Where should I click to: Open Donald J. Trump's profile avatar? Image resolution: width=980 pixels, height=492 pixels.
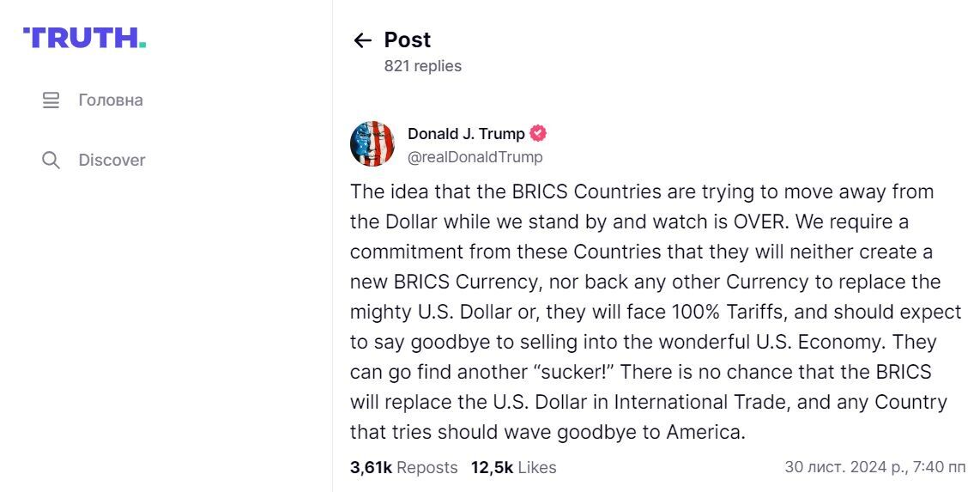(372, 144)
